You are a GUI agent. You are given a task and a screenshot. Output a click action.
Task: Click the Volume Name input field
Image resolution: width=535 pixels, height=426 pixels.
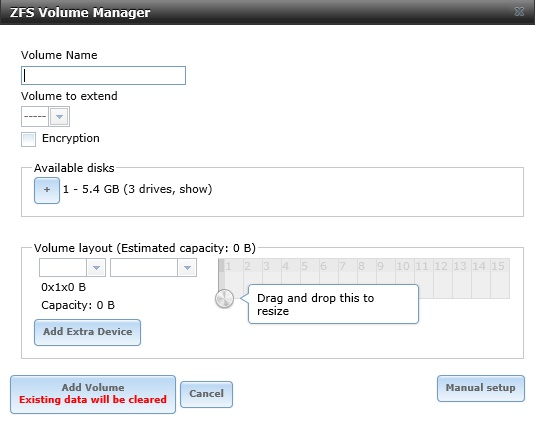pos(103,75)
